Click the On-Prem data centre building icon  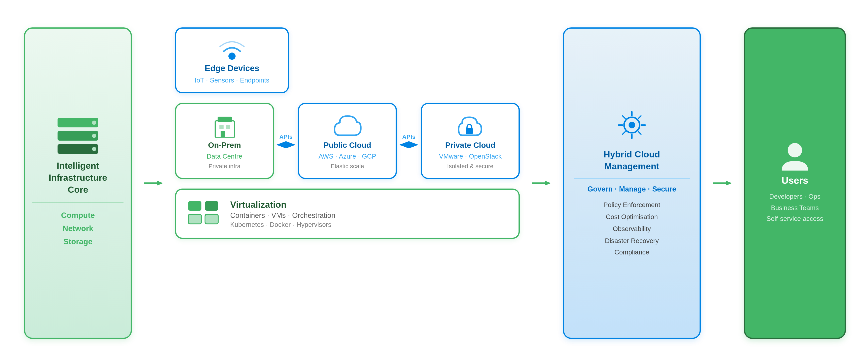point(225,127)
